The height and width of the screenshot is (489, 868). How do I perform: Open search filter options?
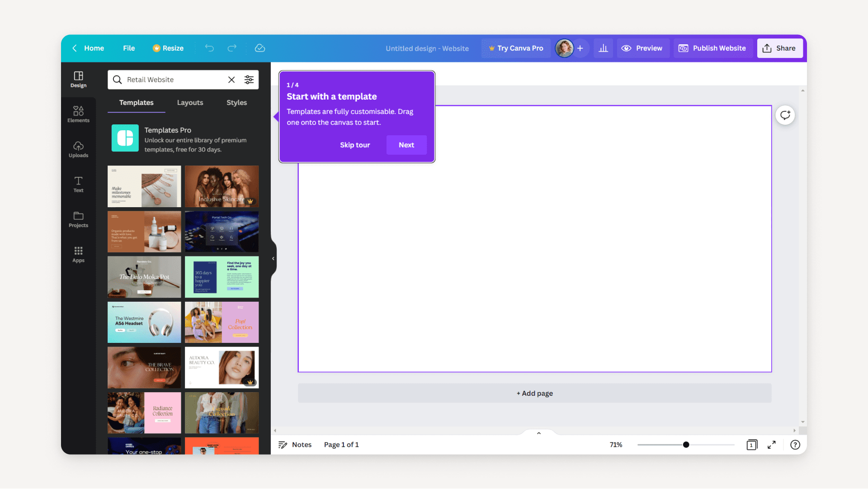click(x=249, y=79)
